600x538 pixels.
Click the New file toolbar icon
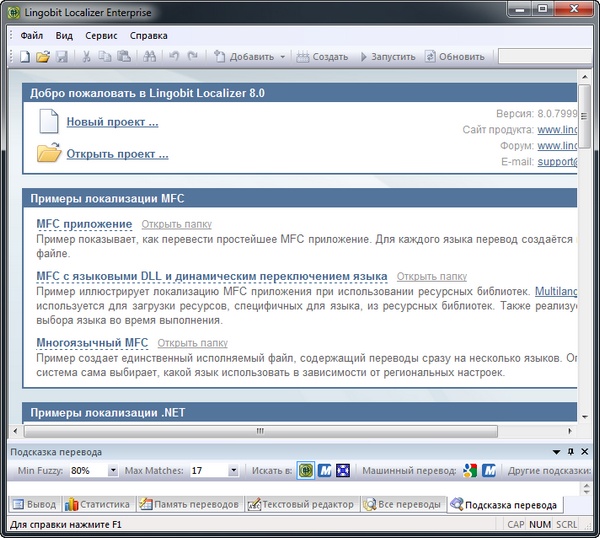(x=25, y=57)
